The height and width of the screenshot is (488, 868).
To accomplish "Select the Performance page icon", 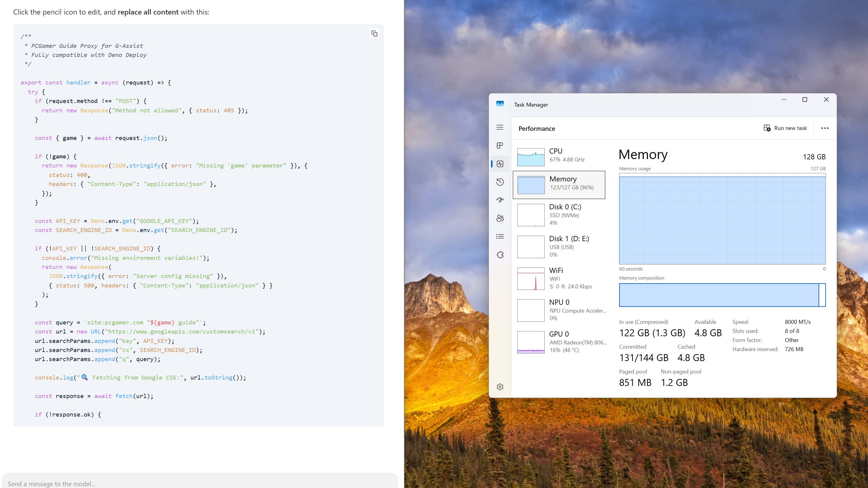I will click(x=500, y=164).
